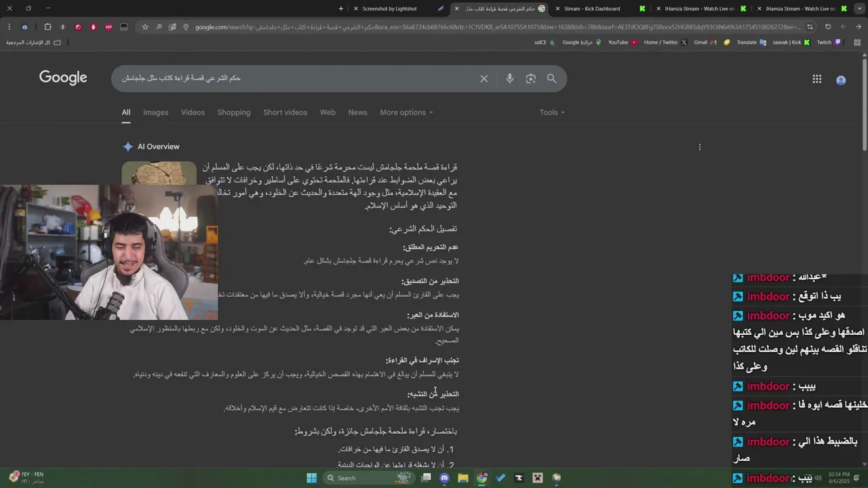Open Windows Start menu
Viewport: 868px width, 488px height.
point(311,478)
